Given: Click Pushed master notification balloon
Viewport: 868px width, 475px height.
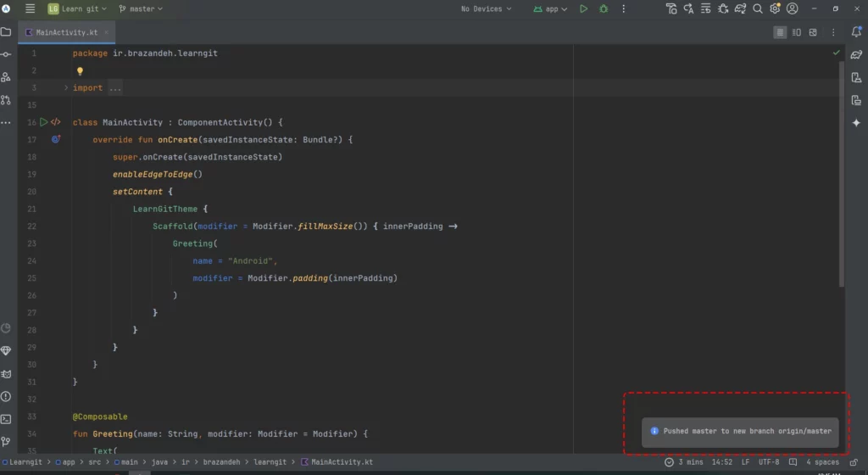Looking at the screenshot, I should (x=740, y=432).
